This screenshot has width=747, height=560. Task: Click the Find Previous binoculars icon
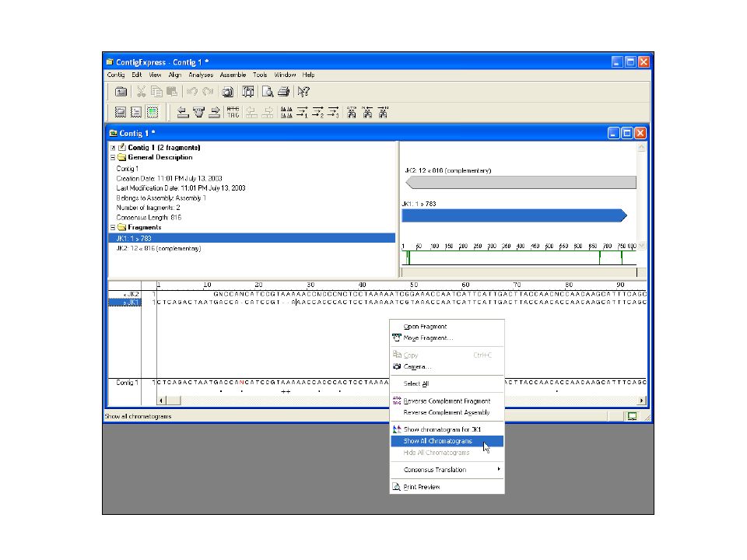367,112
